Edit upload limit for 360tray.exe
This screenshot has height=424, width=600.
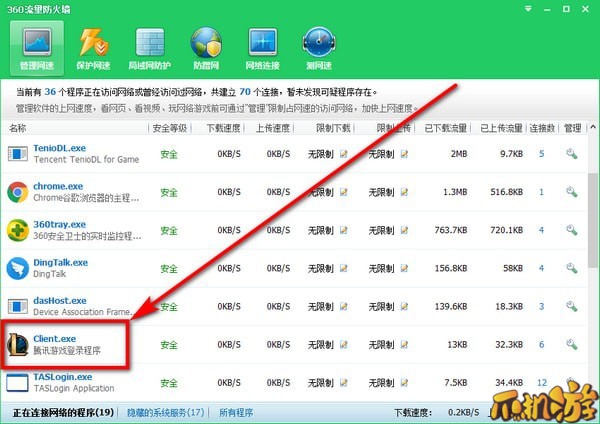404,230
